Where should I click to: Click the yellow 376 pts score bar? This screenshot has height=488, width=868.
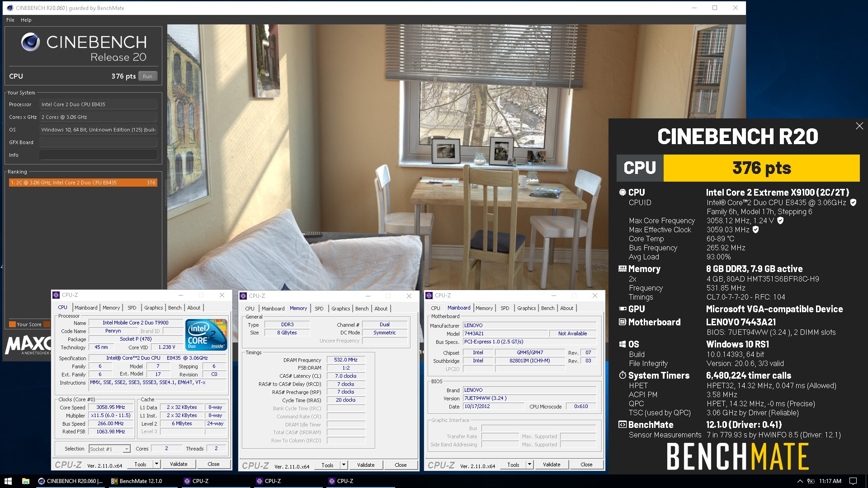pos(761,168)
